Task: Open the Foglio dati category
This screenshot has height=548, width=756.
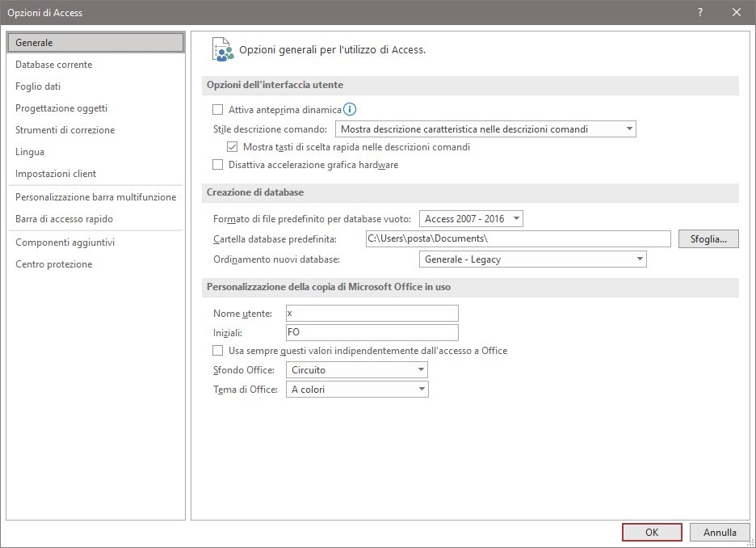Action: [95, 86]
